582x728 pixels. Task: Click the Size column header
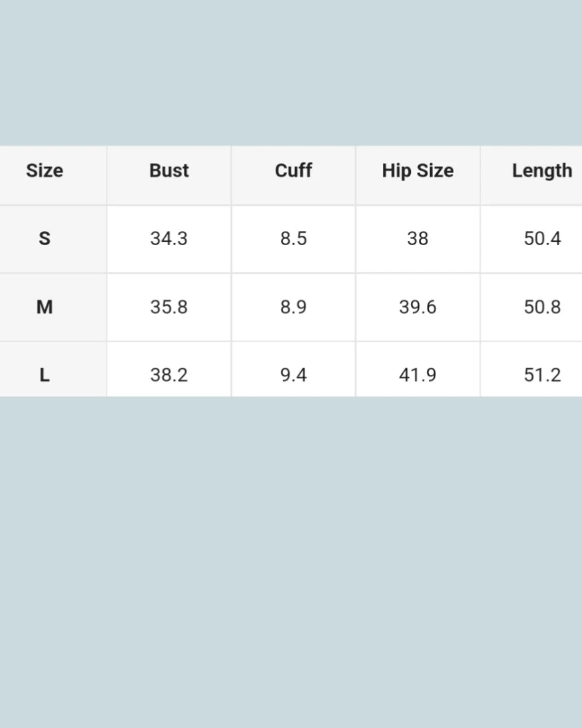[x=45, y=171]
